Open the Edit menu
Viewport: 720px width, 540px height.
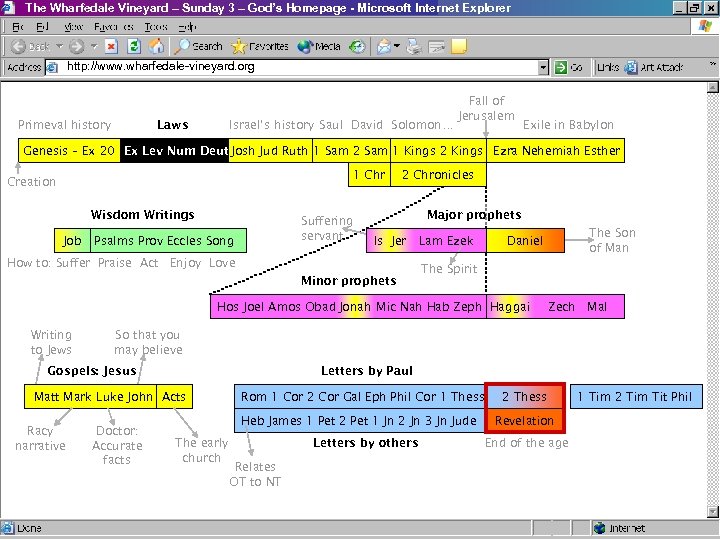[x=42, y=27]
